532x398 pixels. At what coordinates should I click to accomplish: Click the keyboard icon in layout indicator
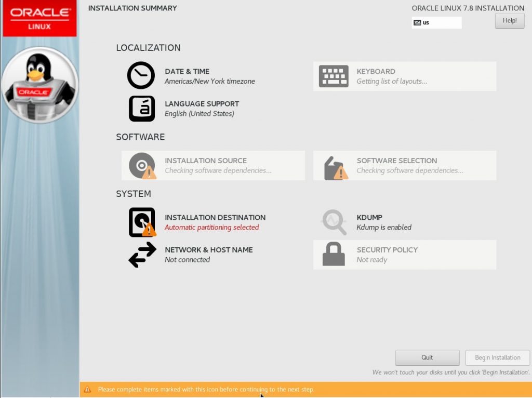click(417, 23)
